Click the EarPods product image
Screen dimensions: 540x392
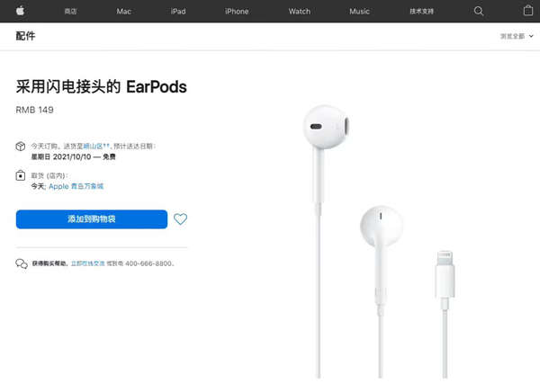[x=380, y=241]
